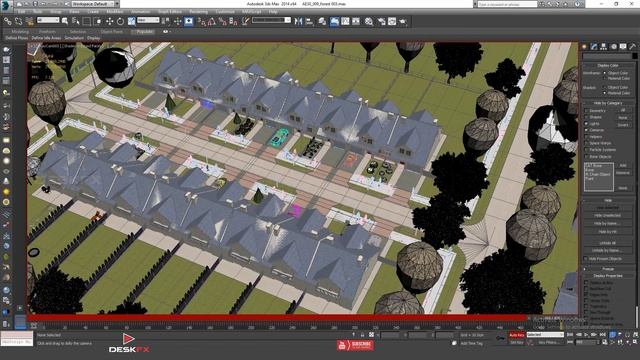This screenshot has height=360, width=640.
Task: Click the Use Pivot Point Center icon
Action: point(166,21)
